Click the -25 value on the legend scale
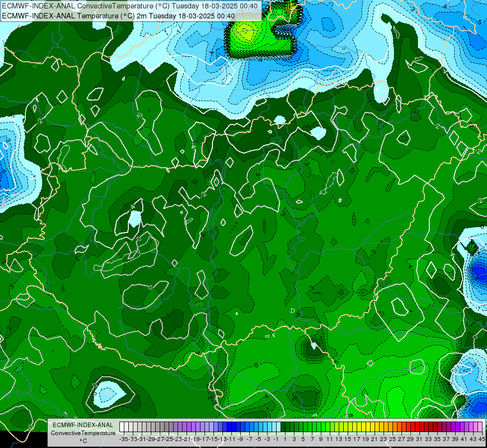Image resolution: width=487 pixels, height=448 pixels. click(x=169, y=439)
